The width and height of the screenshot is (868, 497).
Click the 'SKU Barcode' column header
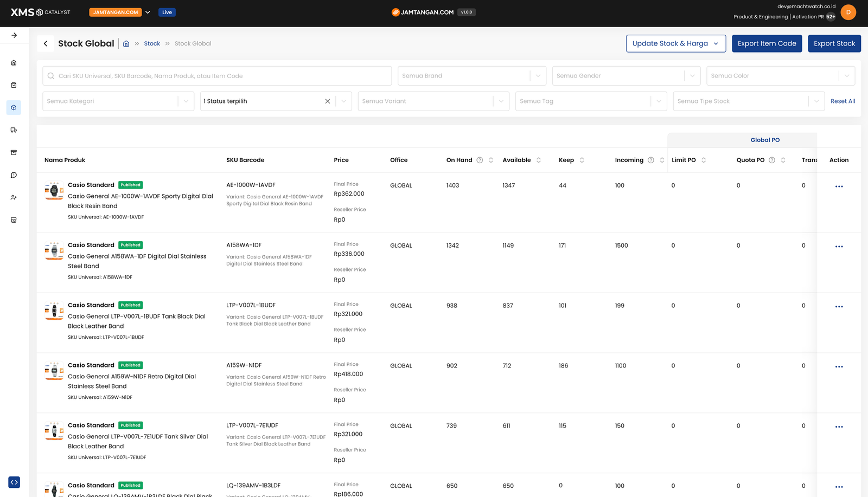[x=245, y=160]
